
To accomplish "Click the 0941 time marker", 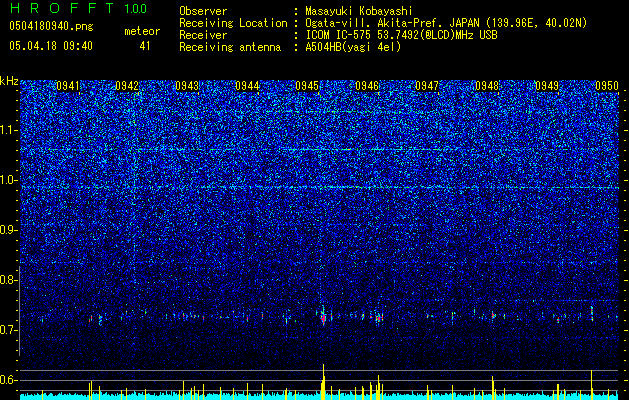I will [x=68, y=86].
